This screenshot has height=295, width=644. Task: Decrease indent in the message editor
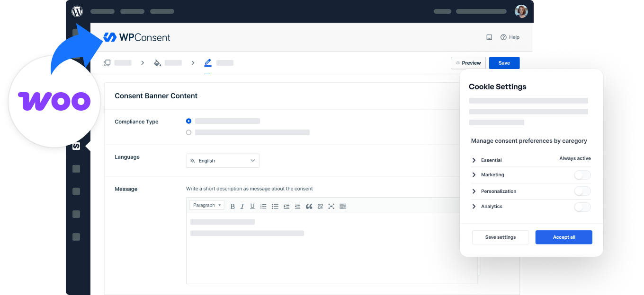(x=298, y=206)
